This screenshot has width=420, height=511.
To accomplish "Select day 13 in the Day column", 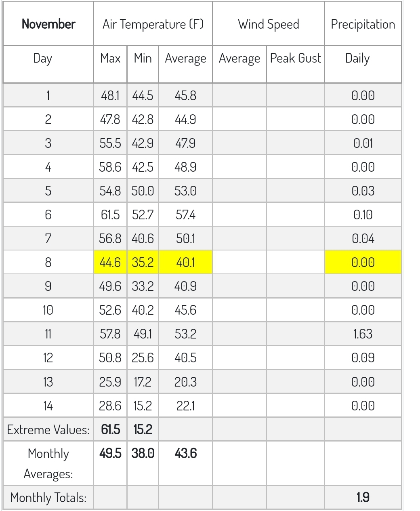I will tap(48, 382).
